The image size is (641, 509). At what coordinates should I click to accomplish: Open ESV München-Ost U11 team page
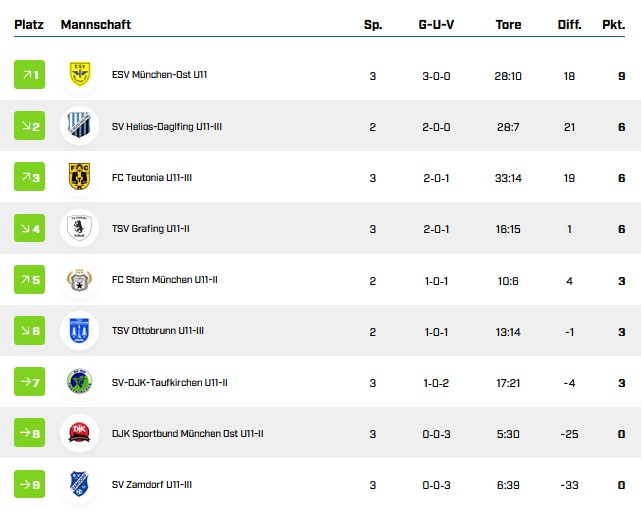click(x=159, y=75)
